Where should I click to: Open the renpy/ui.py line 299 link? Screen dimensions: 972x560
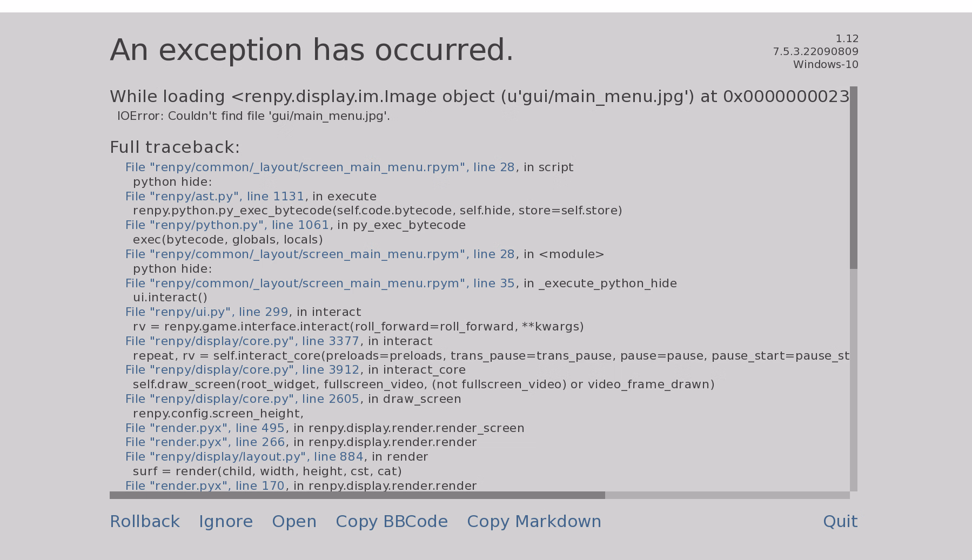[x=207, y=312]
